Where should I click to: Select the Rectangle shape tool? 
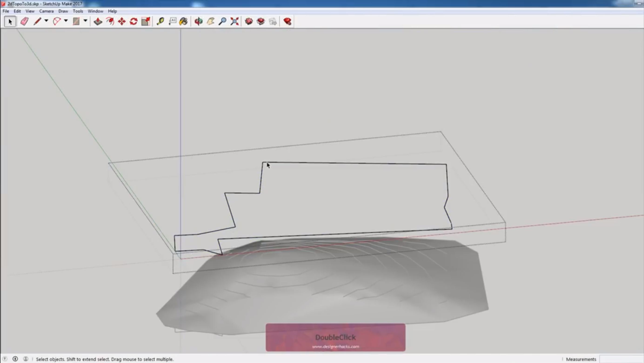pyautogui.click(x=76, y=21)
